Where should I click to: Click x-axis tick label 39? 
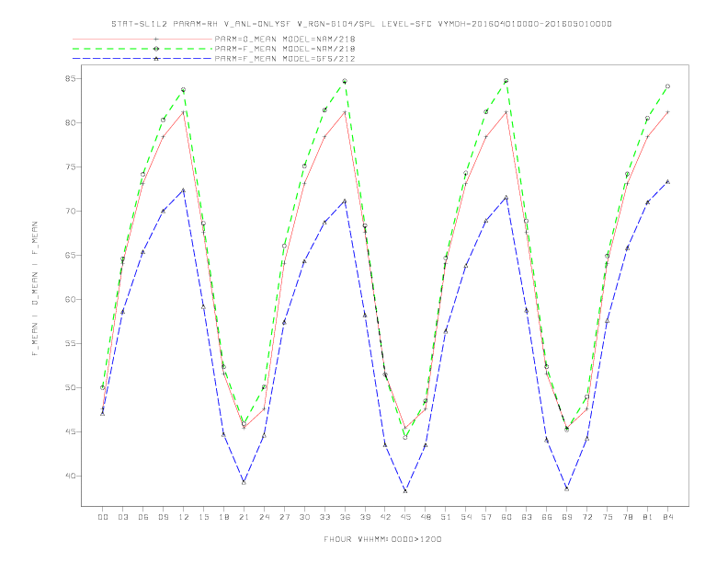coord(365,517)
